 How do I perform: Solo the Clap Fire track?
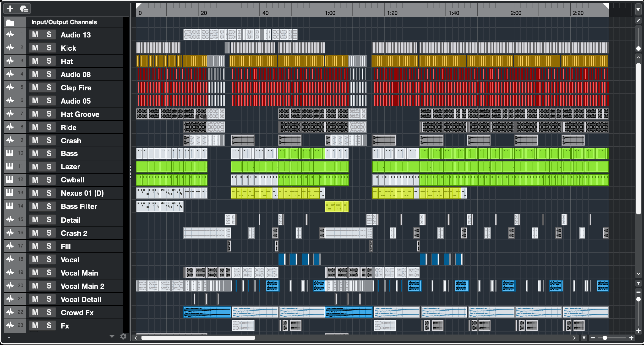49,88
